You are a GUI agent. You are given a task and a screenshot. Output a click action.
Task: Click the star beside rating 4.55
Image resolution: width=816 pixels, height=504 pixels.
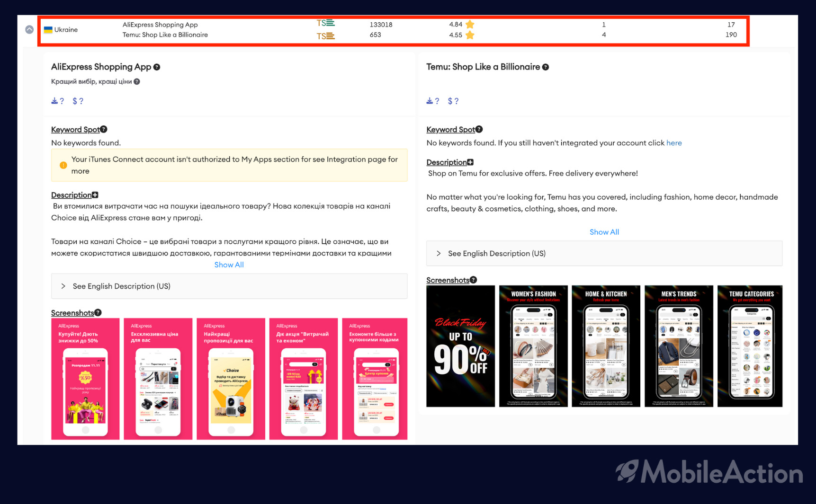click(470, 35)
